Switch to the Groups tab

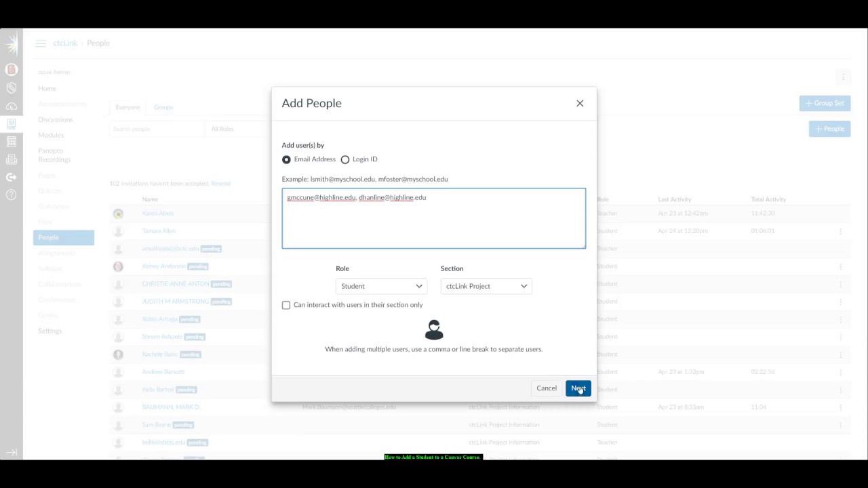click(x=163, y=107)
